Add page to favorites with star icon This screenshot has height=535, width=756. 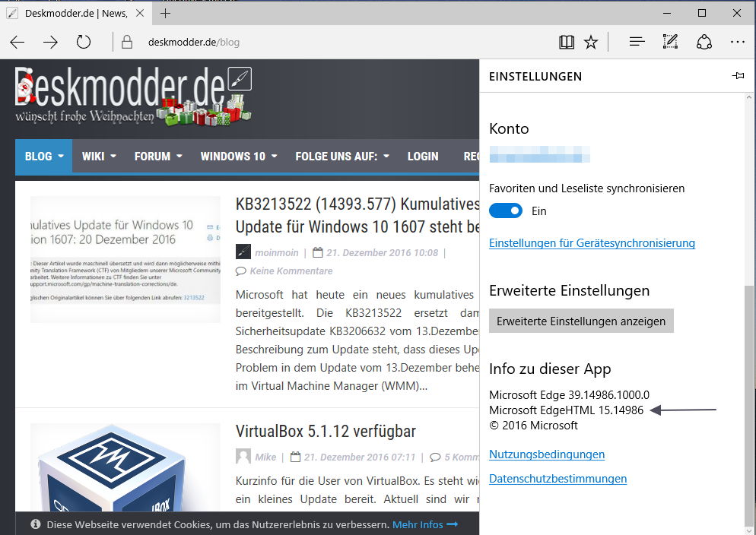[591, 43]
